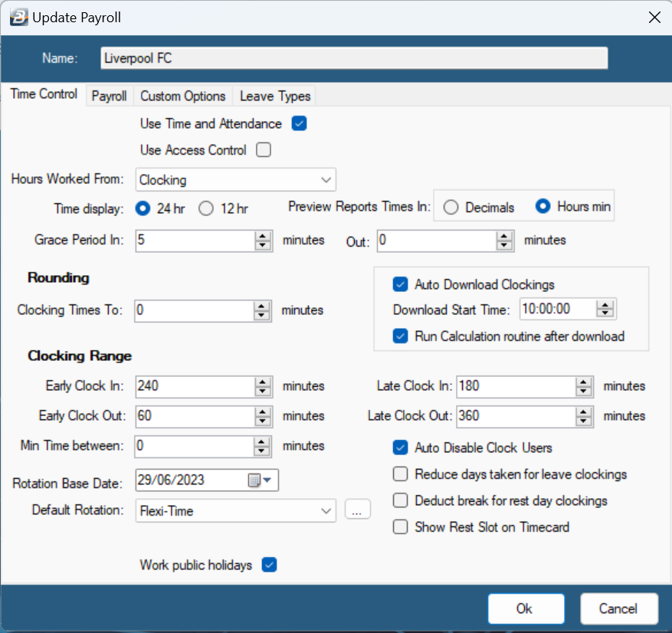The width and height of the screenshot is (672, 633).
Task: Enable Deduct break for rest day clockings
Action: [x=400, y=500]
